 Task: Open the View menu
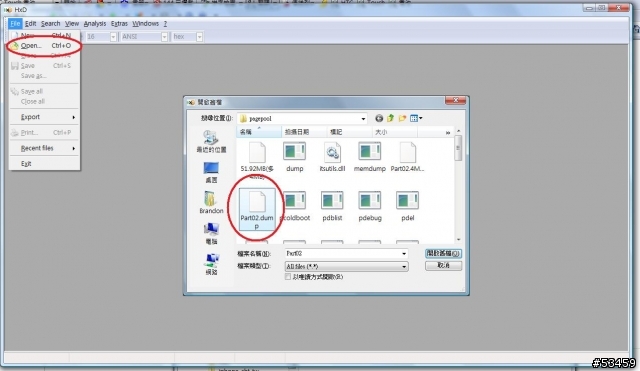point(72,24)
